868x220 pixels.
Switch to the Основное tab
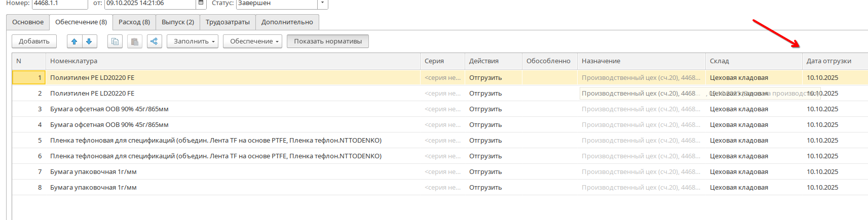pyautogui.click(x=28, y=22)
